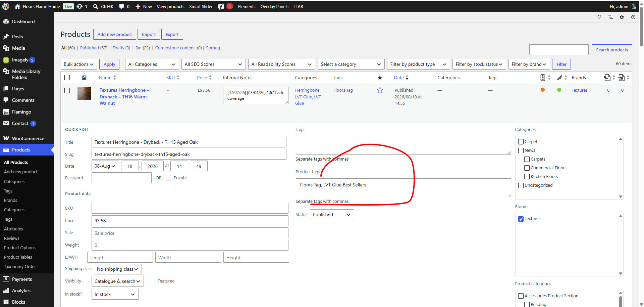Screen dimensions: 644x307
Task: Tick the select-all products checkbox
Action: (67, 78)
